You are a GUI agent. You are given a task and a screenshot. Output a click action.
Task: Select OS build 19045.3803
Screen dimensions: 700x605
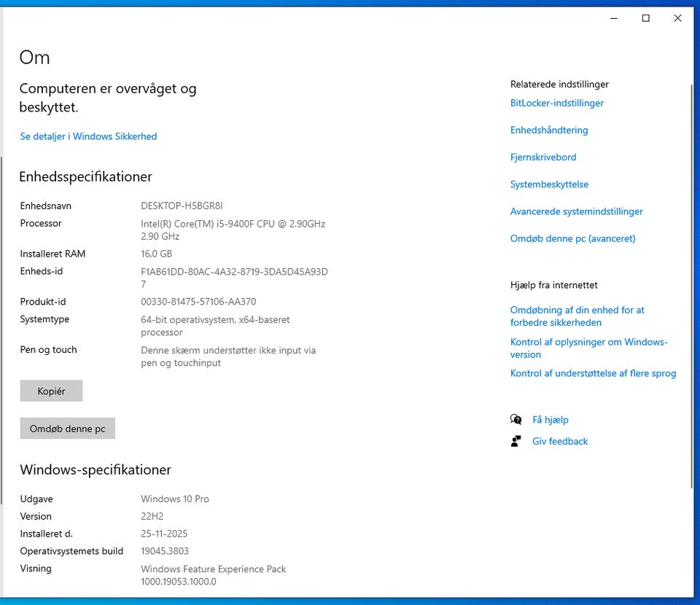tap(165, 551)
